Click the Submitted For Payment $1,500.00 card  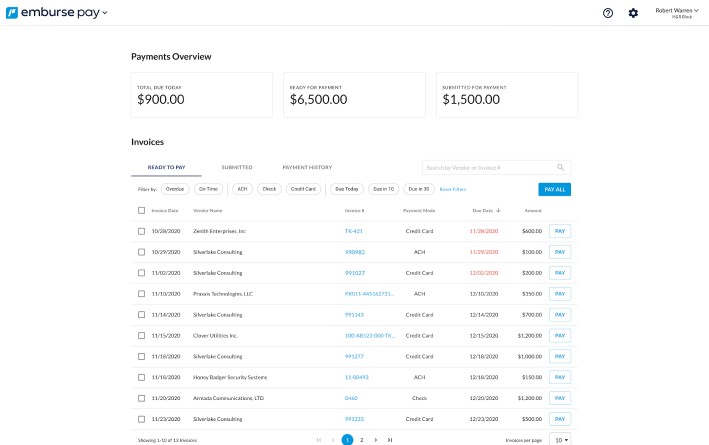(507, 95)
